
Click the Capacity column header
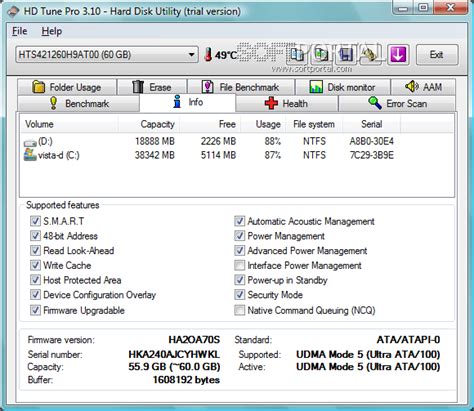149,124
